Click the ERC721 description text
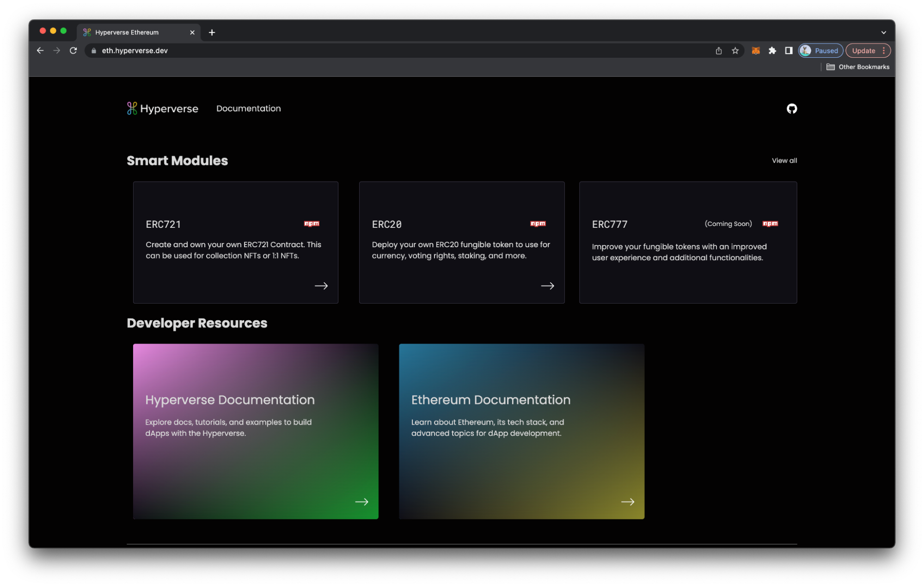This screenshot has height=586, width=924. [x=233, y=250]
